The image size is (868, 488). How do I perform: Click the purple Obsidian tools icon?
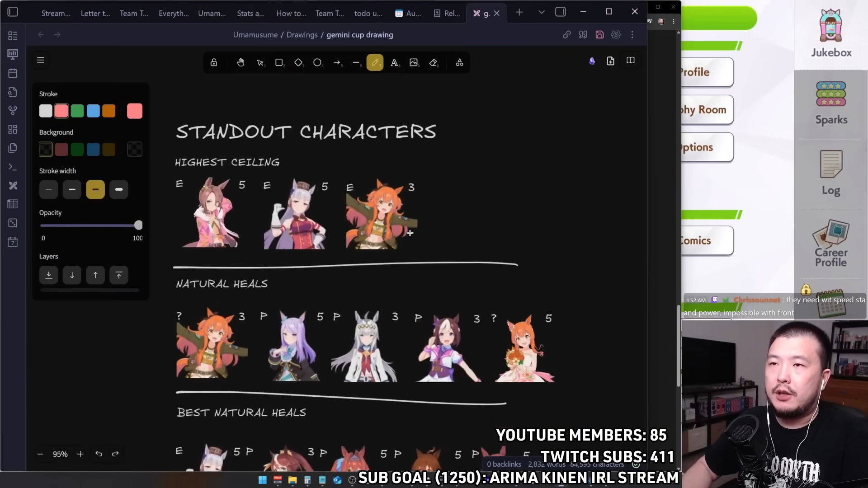[592, 61]
